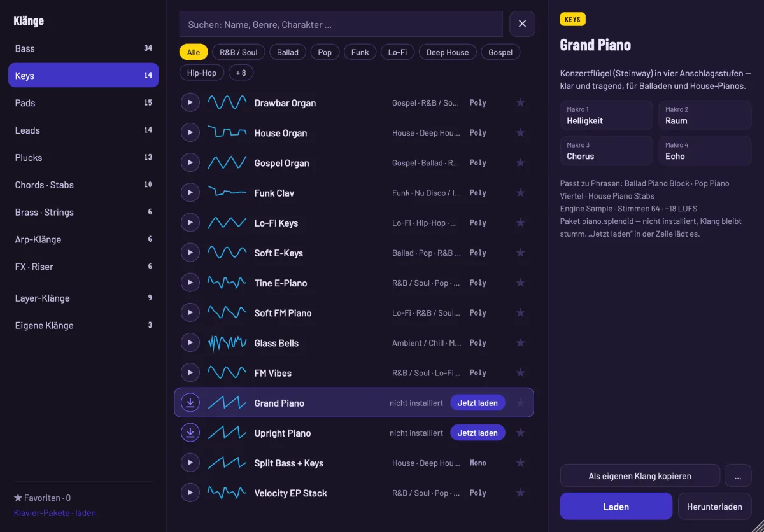This screenshot has height=532, width=764.
Task: Click the Grand Piano download icon
Action: [x=190, y=402]
